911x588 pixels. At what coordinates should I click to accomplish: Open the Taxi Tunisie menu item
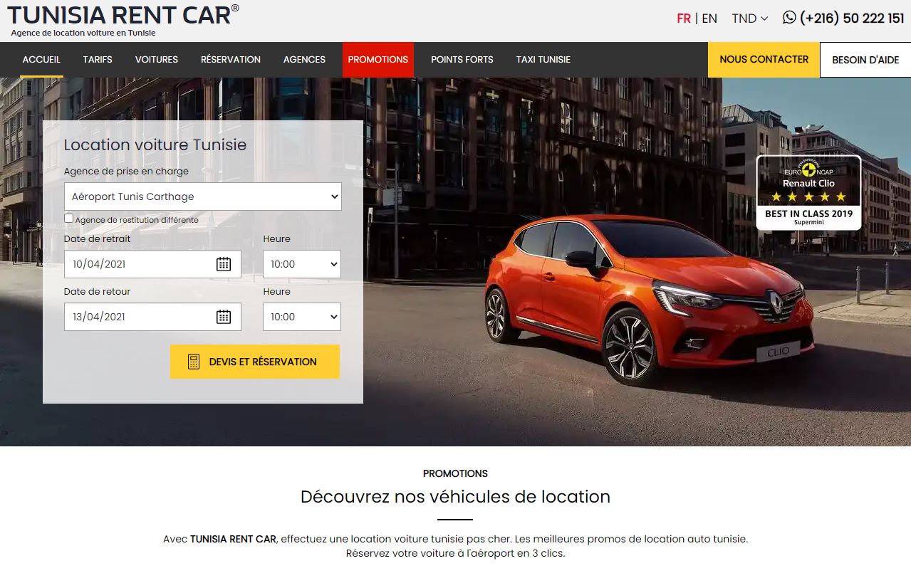[x=543, y=60]
